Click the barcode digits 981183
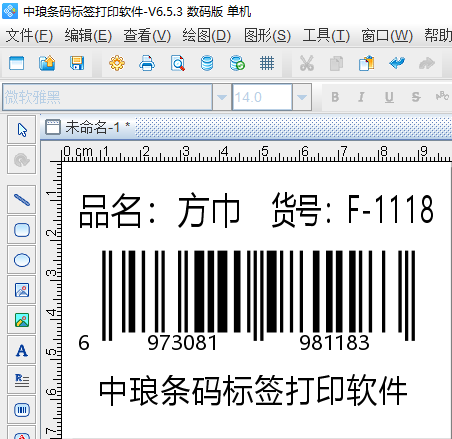This screenshot has height=439, width=452. [334, 343]
